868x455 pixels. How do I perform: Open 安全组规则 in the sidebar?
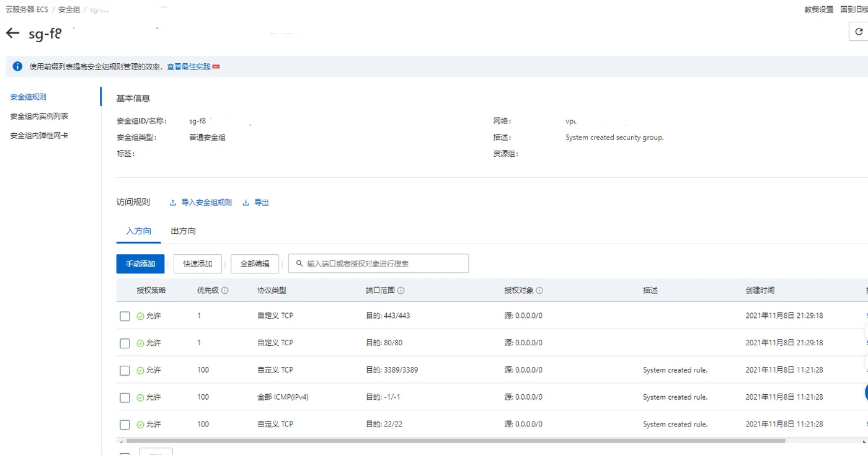click(x=29, y=97)
